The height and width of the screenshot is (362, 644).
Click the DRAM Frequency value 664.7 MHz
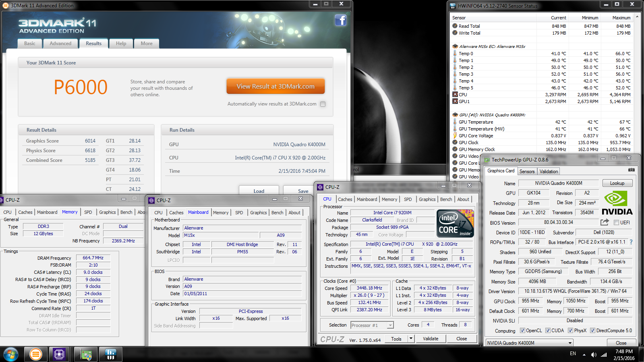tap(93, 258)
